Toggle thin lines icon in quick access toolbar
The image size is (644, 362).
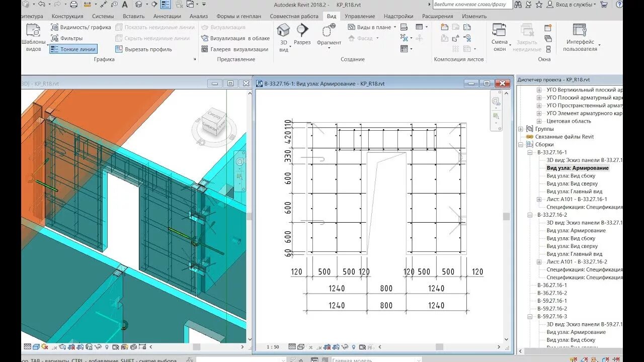click(166, 5)
